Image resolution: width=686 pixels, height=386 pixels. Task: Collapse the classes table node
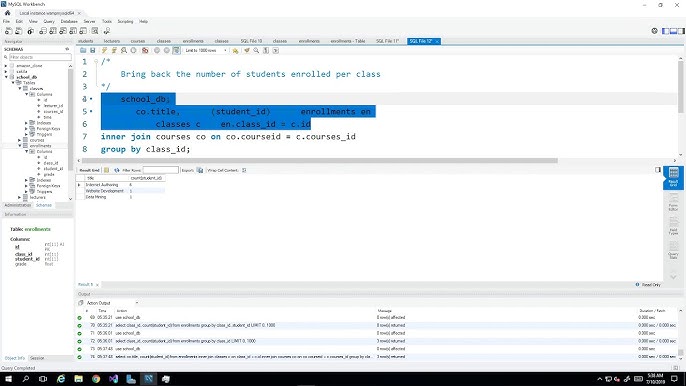(x=20, y=88)
